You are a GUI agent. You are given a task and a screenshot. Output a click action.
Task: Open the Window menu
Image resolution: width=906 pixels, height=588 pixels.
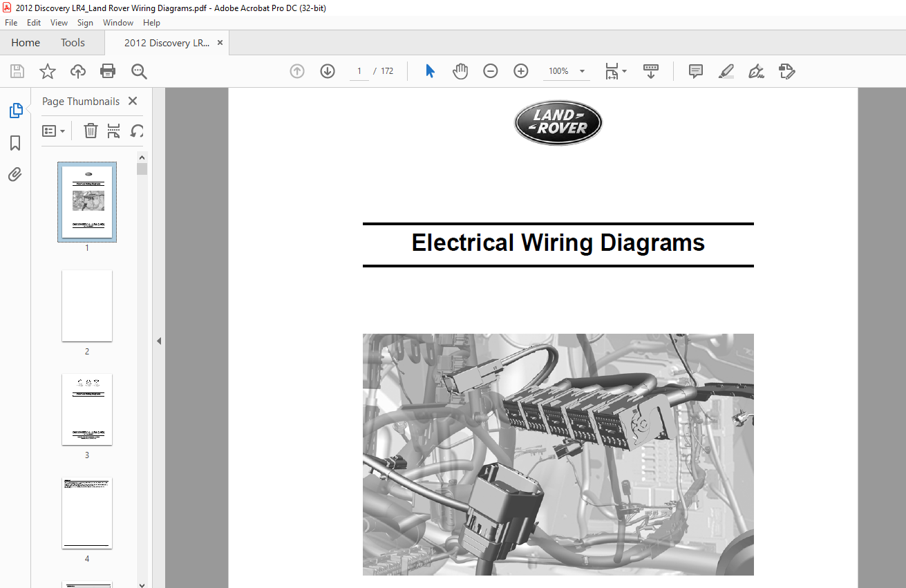(118, 23)
